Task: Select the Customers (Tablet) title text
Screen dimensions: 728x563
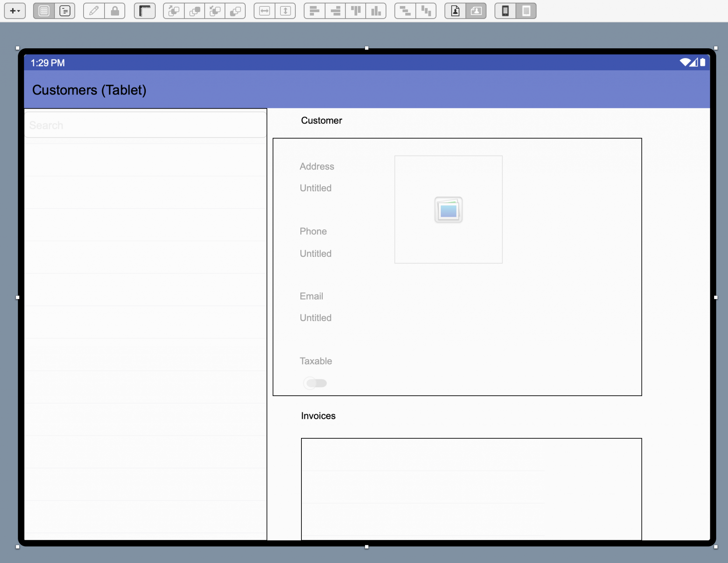Action: click(89, 90)
